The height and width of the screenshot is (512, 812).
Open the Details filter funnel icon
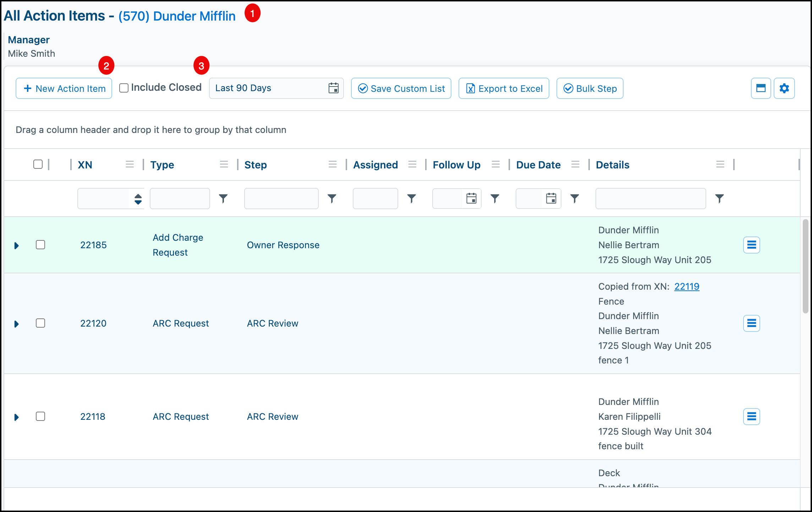point(719,199)
